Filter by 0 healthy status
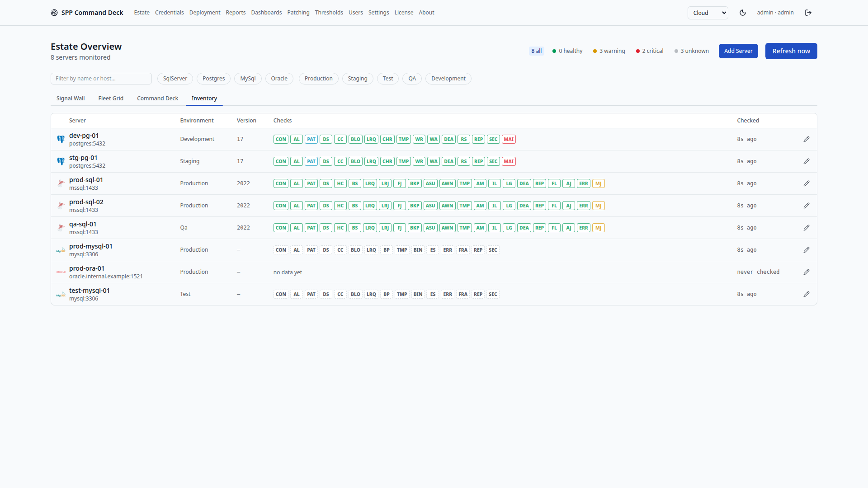Viewport: 868px width, 488px height. (x=567, y=51)
